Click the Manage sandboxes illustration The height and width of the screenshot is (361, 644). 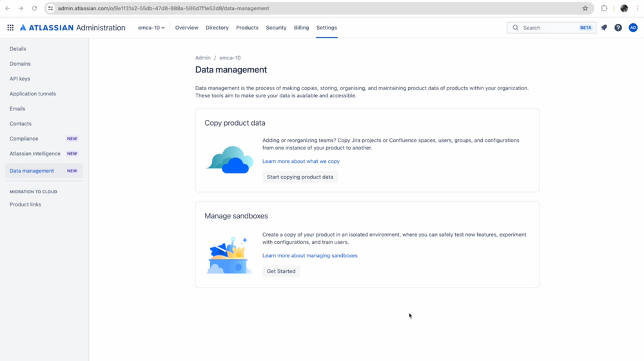[229, 255]
